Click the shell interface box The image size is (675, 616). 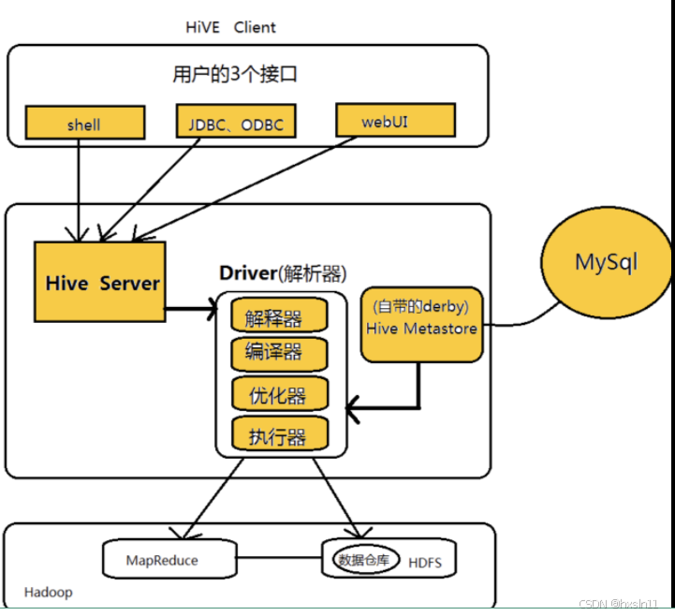tap(85, 123)
